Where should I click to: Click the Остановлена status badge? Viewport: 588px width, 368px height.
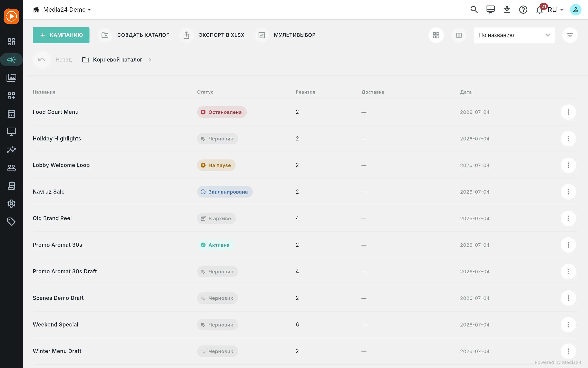tap(222, 112)
